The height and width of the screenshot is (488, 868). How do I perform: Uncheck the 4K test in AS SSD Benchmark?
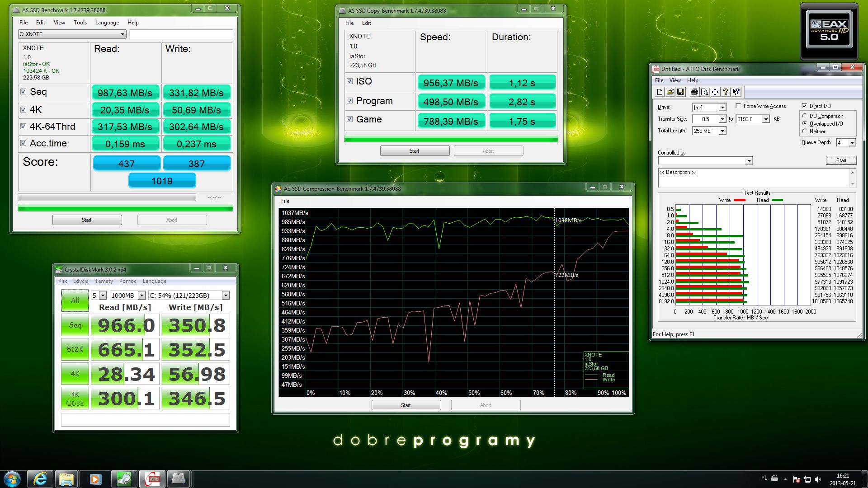24,109
